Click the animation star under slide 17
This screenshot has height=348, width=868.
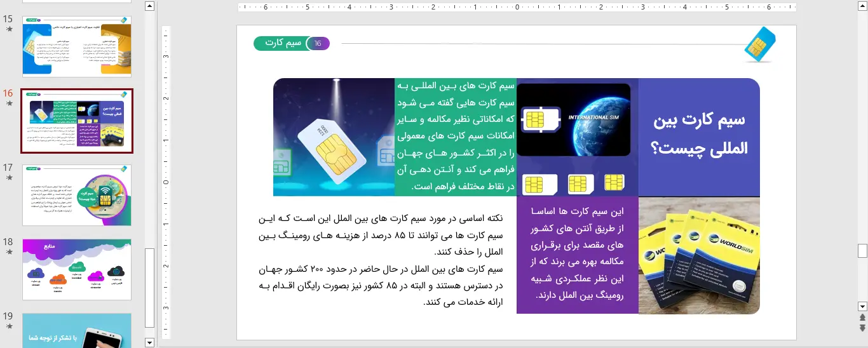click(x=9, y=178)
